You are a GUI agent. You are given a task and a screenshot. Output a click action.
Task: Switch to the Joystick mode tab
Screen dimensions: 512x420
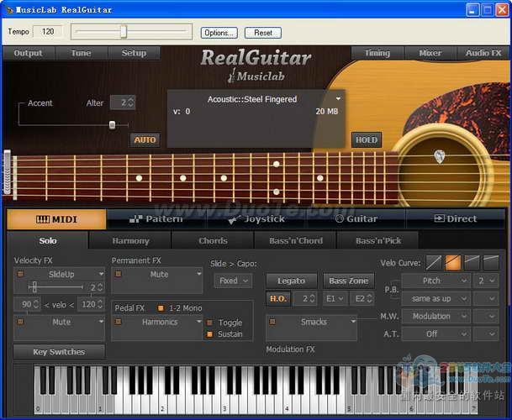[256, 219]
